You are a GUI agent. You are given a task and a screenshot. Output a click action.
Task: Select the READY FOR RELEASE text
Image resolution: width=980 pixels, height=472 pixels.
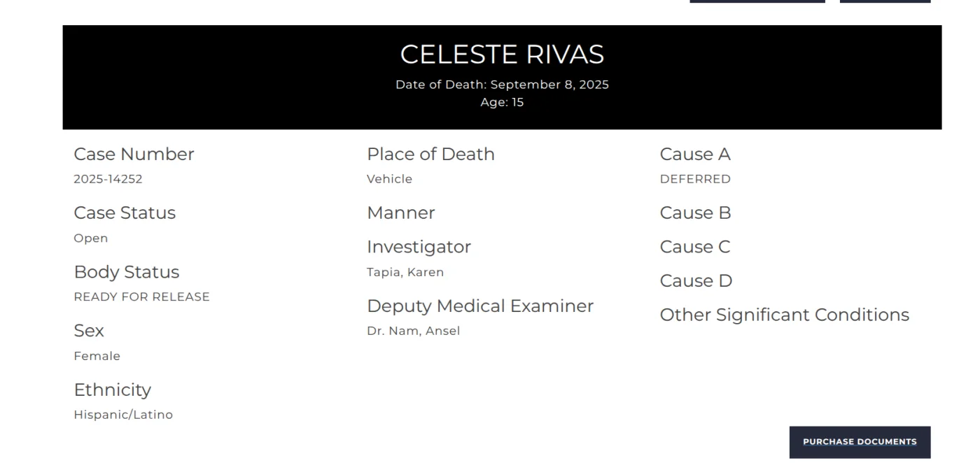click(141, 297)
